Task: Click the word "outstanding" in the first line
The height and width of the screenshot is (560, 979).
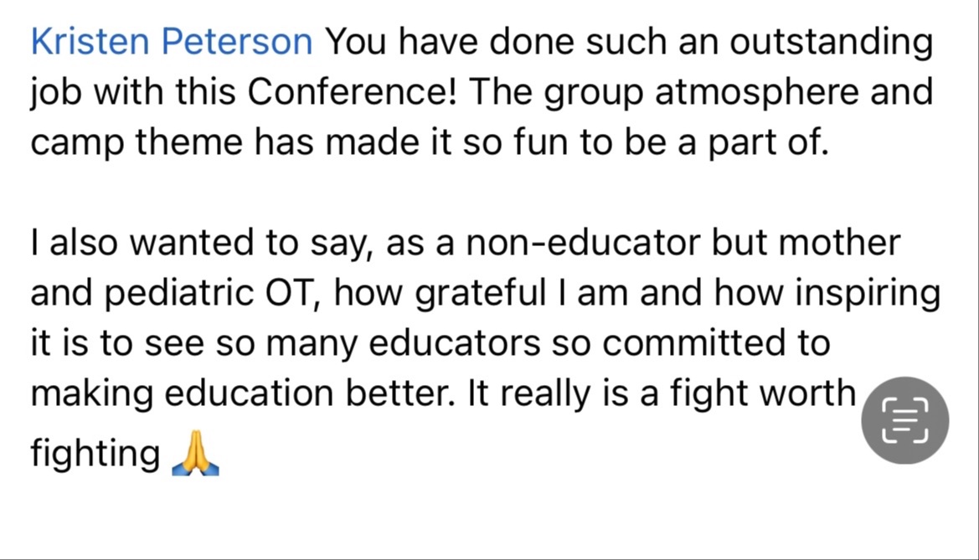Action: click(x=831, y=43)
